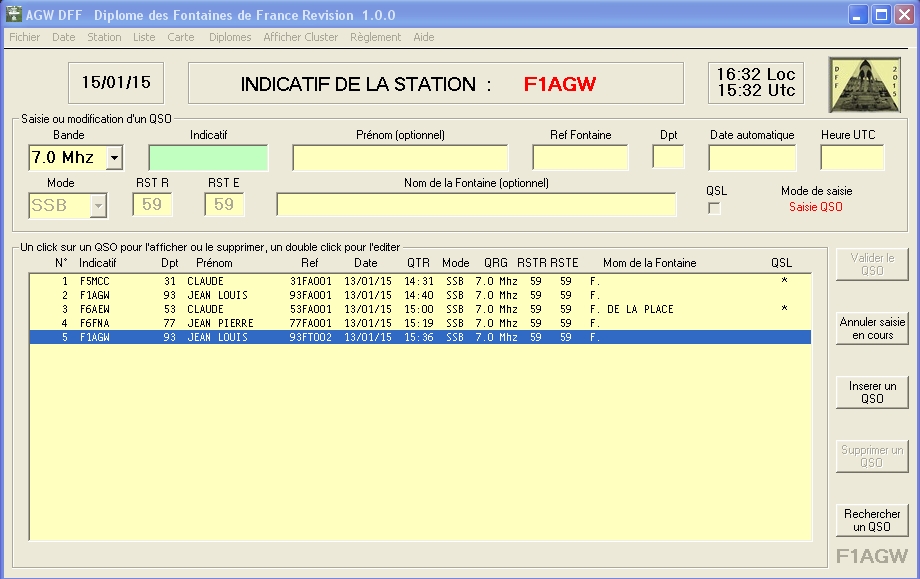Open the Règlement menu
Screen dimensions: 920x579
[376, 37]
